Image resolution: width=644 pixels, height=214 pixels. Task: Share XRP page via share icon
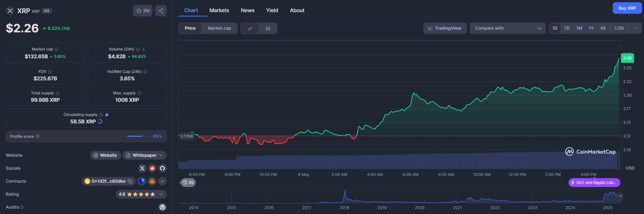pyautogui.click(x=161, y=11)
